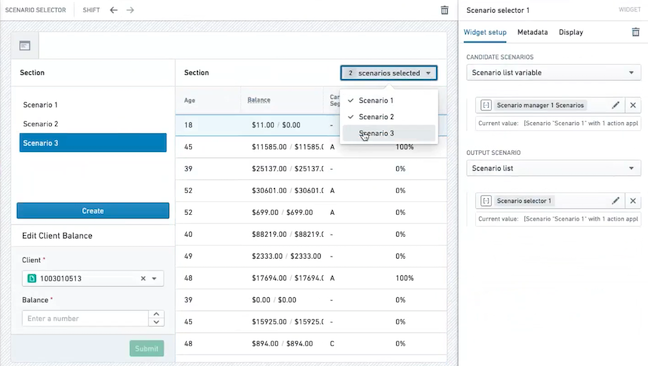
Task: Uncheck Scenario 1 in the dropdown list
Action: click(388, 100)
